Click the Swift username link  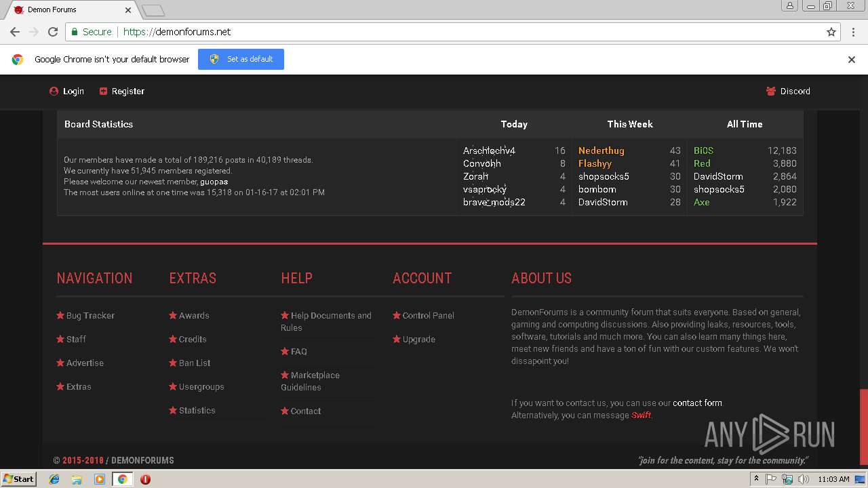click(641, 415)
